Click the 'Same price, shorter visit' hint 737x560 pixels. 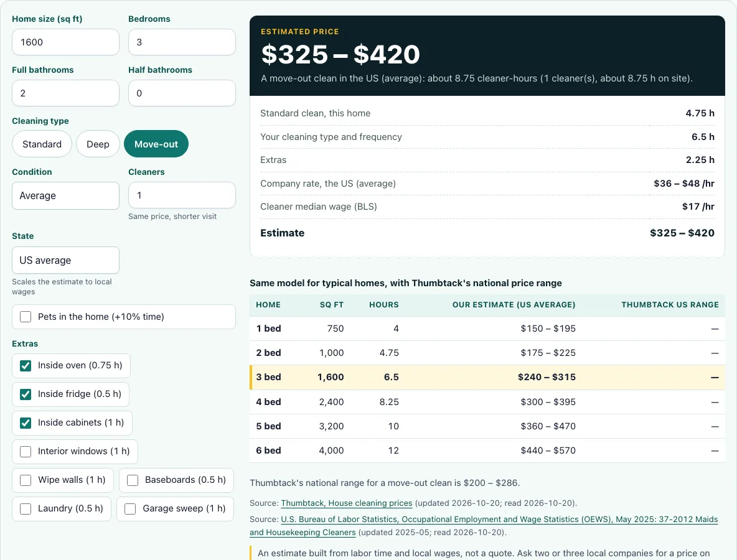pyautogui.click(x=172, y=217)
